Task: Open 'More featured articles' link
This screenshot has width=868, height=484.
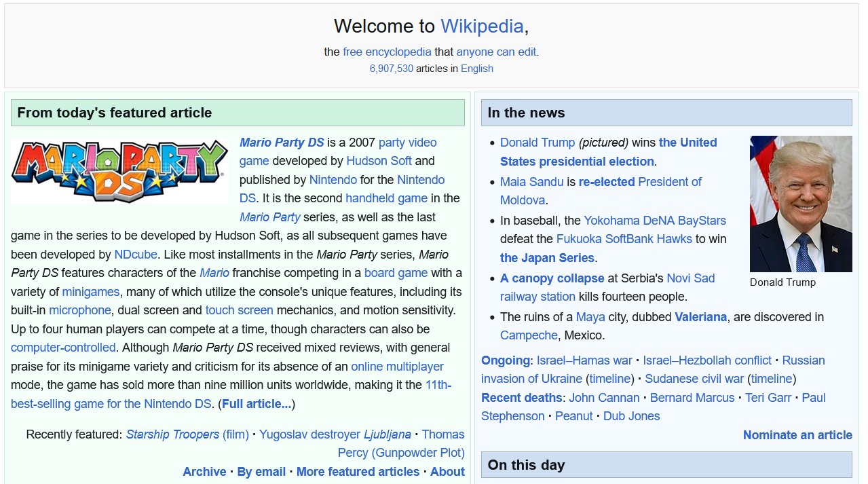Action: click(358, 472)
